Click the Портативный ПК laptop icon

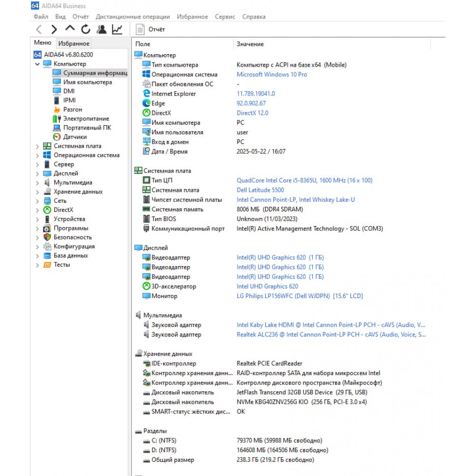(x=57, y=128)
